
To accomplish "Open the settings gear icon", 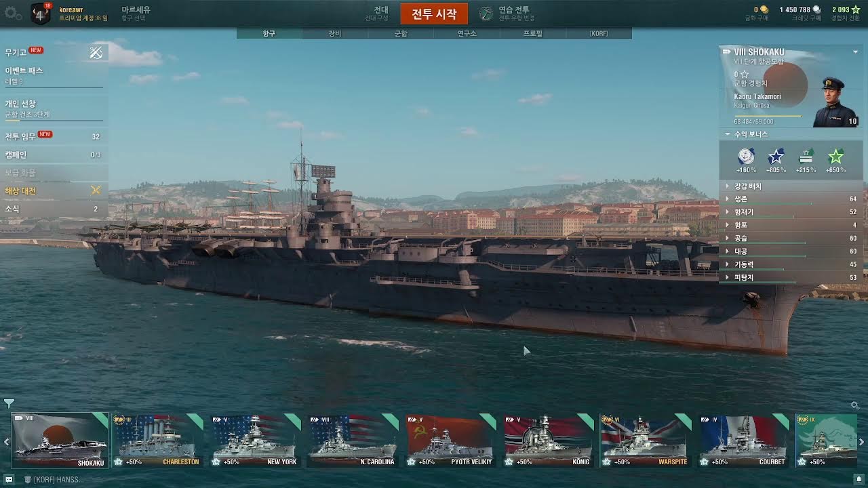I will (13, 13).
